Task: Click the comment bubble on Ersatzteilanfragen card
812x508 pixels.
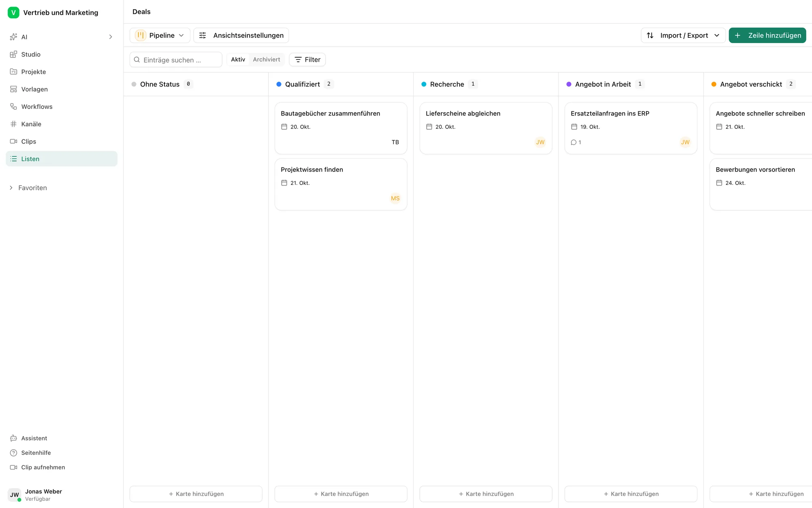Action: point(574,143)
